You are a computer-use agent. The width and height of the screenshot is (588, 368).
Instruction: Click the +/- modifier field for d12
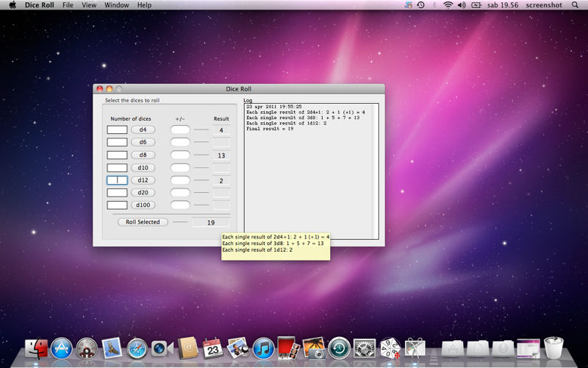(x=180, y=180)
